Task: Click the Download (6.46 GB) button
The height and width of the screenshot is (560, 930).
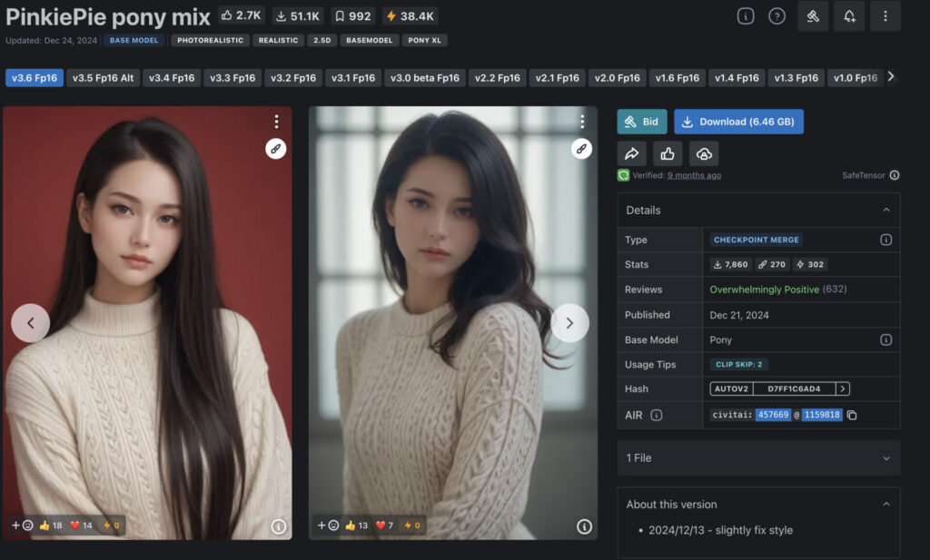Action: click(x=738, y=122)
